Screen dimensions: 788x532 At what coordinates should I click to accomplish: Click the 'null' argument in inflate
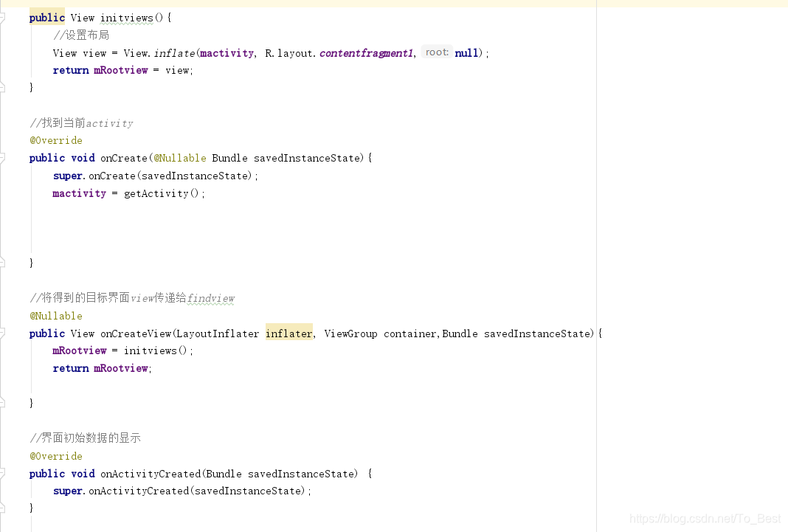pos(466,53)
